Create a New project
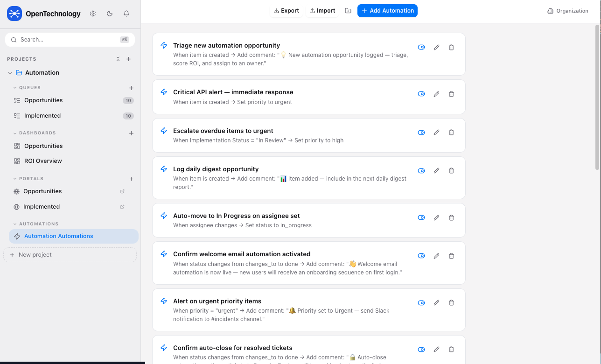This screenshot has height=364, width=601. point(70,255)
